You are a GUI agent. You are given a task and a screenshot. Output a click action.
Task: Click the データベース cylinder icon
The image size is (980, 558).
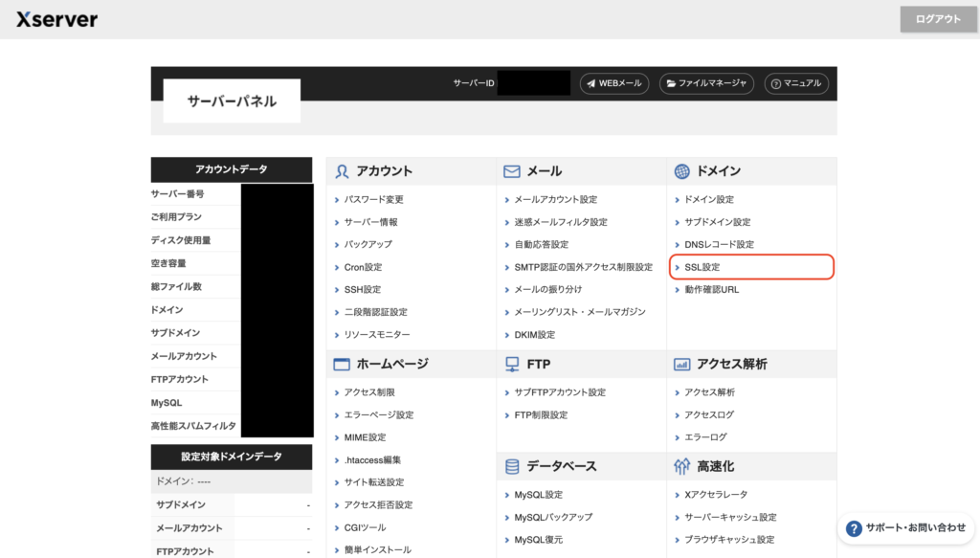[512, 467]
